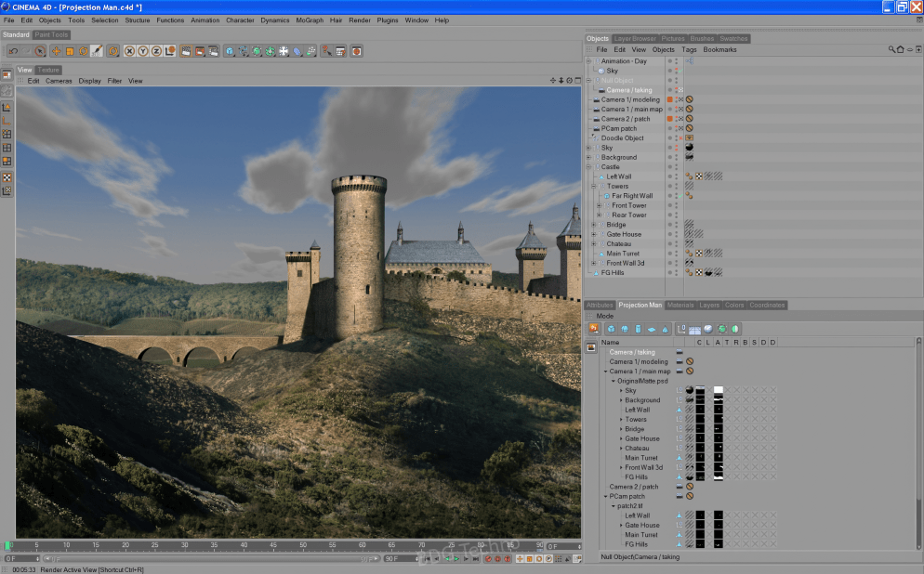This screenshot has height=574, width=924.
Task: Click the record keyframe red button
Action: 488,559
